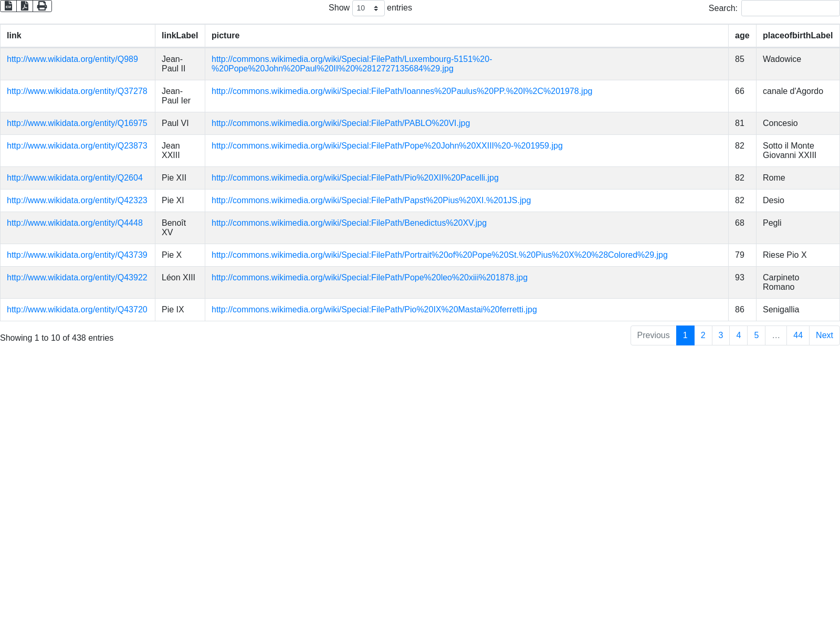
Task: Open the Wikidata entity Q989 link
Action: click(x=72, y=59)
